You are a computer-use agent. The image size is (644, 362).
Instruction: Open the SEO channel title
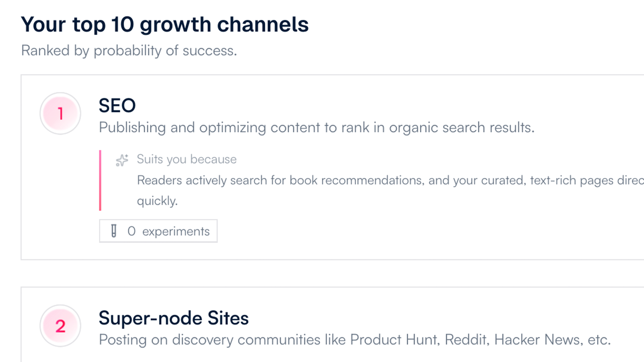click(117, 106)
